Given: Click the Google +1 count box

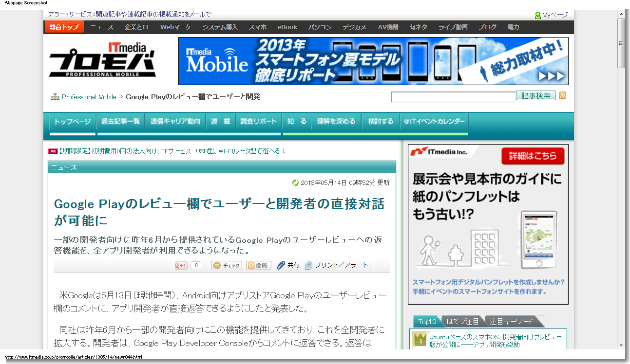Looking at the screenshot, I should pos(195,265).
